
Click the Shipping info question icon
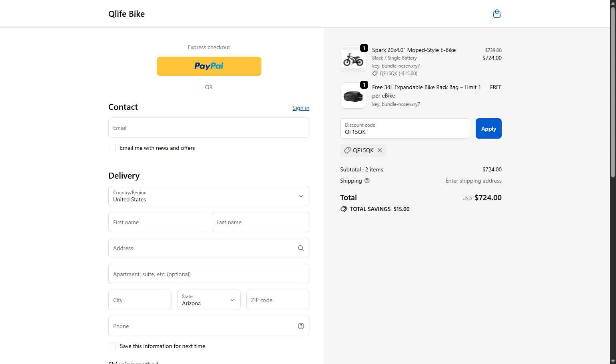click(x=367, y=181)
